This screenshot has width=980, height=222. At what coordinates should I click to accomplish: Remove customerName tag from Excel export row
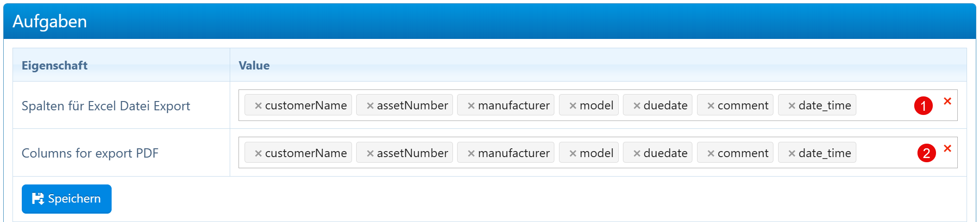point(258,106)
